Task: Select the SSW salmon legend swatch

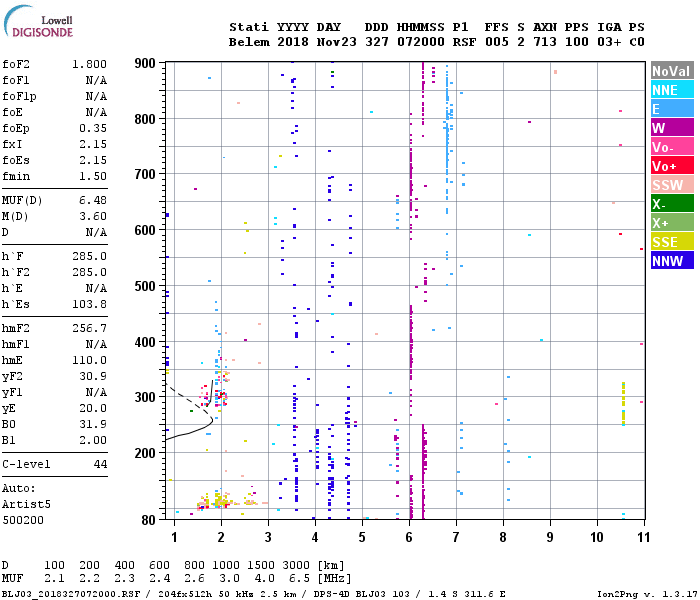Action: [x=672, y=185]
